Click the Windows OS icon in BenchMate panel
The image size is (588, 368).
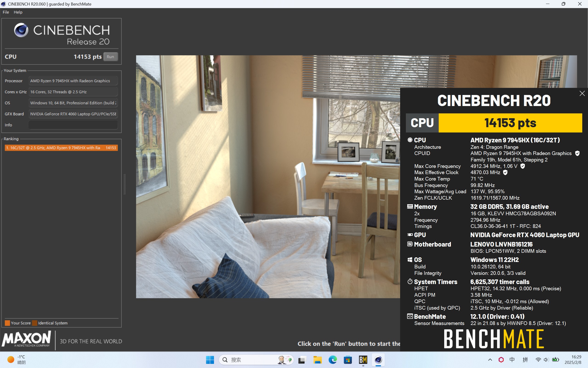point(410,260)
